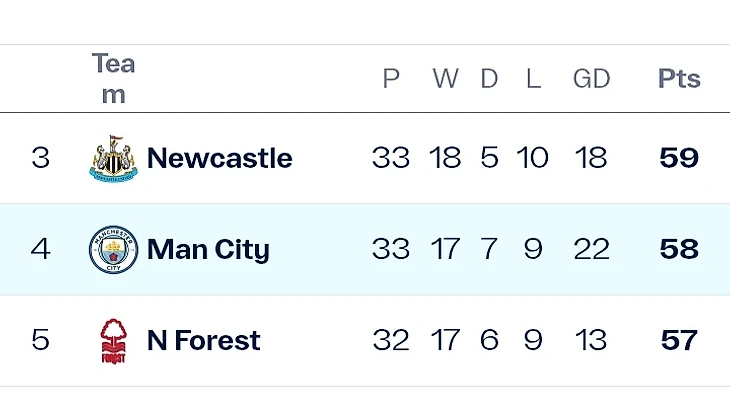730x408 pixels.
Task: Click the Man City club crest
Action: point(113,250)
